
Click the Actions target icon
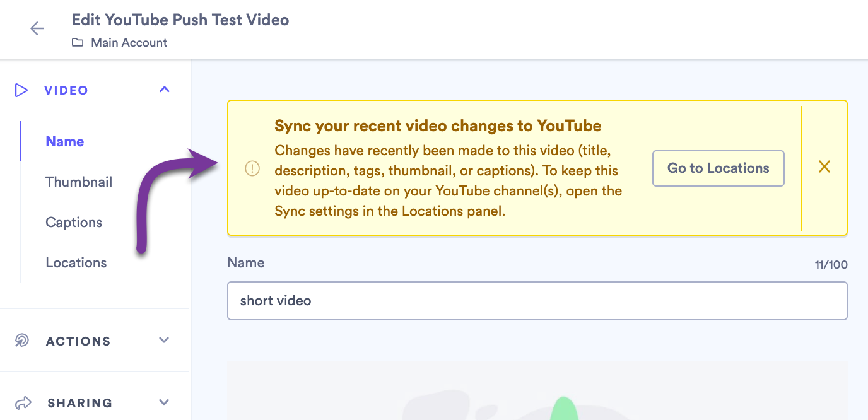(x=22, y=341)
